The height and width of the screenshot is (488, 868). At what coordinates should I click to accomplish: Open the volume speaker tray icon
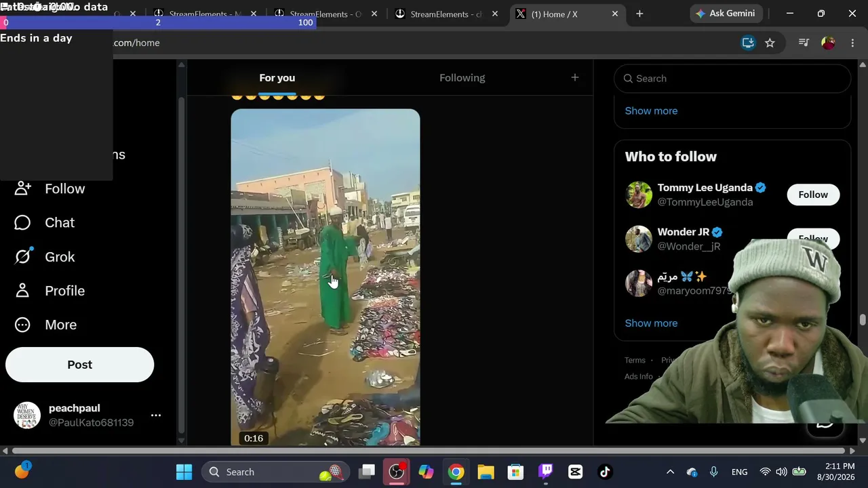click(x=781, y=472)
